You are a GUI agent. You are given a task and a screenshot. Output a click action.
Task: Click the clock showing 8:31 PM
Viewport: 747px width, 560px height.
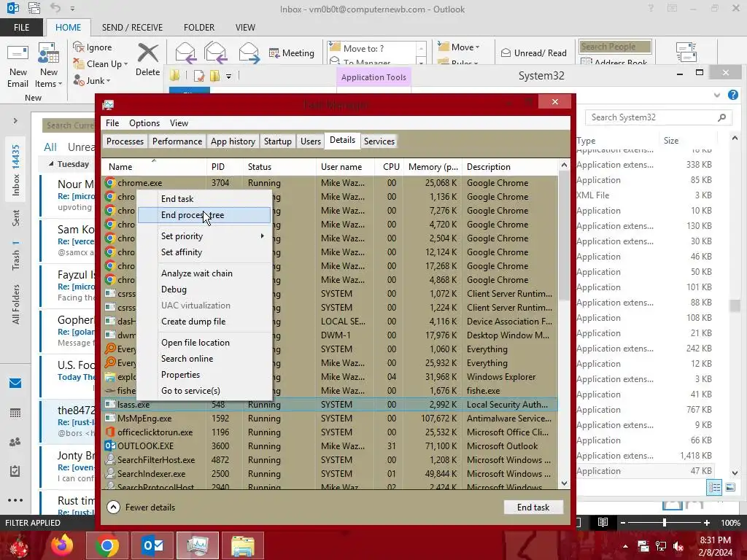[x=716, y=540]
